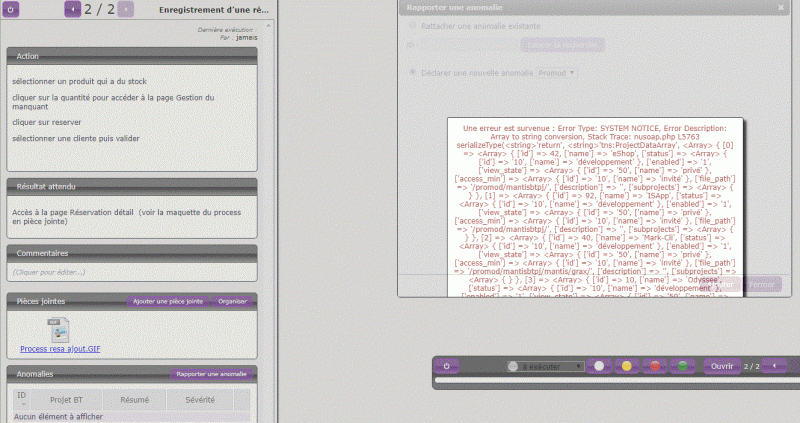
Task: Click 'Rapporter une anomalie' button
Action: (210, 374)
